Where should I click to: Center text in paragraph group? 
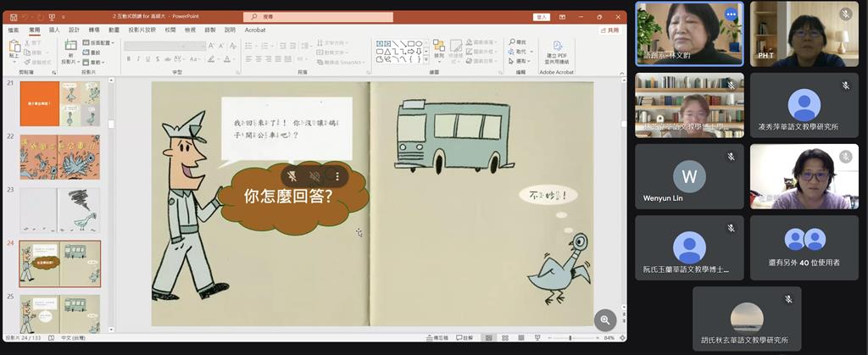click(259, 58)
